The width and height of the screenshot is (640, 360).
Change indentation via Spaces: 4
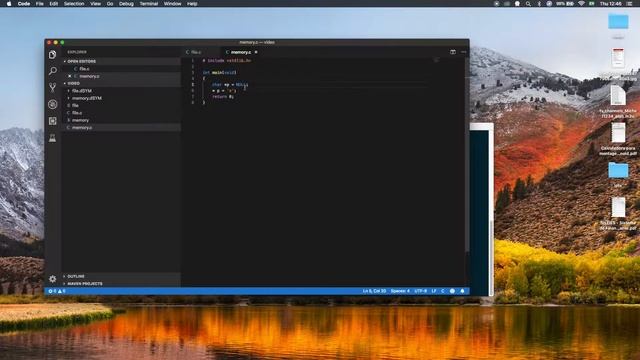[400, 291]
